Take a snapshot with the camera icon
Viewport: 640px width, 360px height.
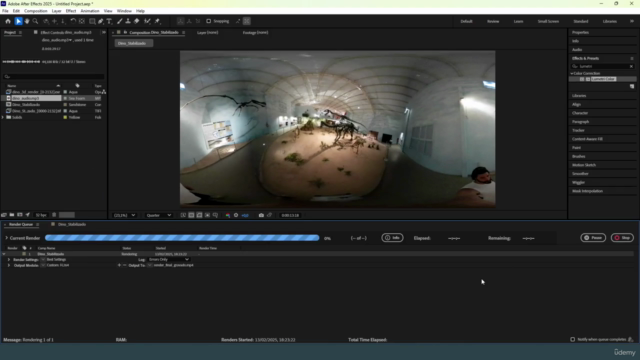click(261, 215)
